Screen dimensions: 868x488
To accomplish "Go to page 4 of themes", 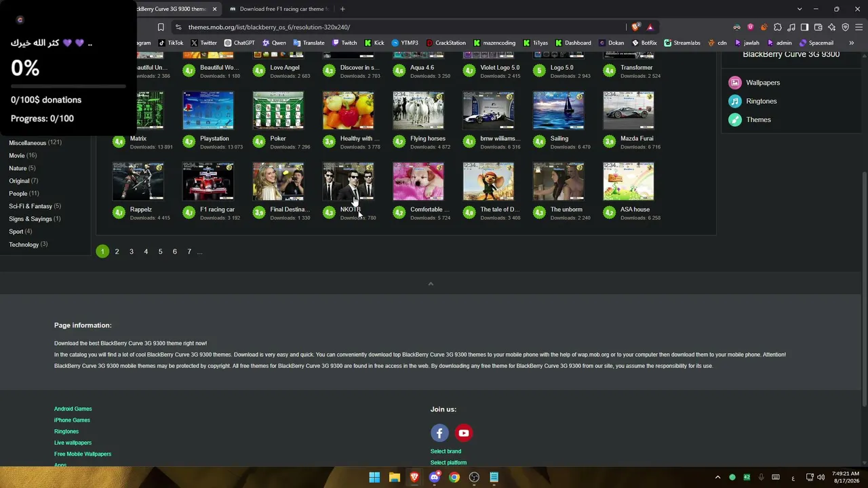I will (146, 251).
